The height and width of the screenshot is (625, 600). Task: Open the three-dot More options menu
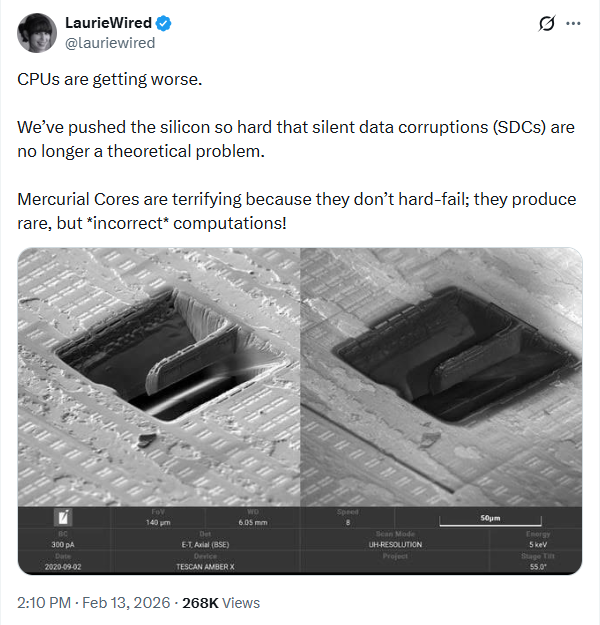(x=573, y=23)
